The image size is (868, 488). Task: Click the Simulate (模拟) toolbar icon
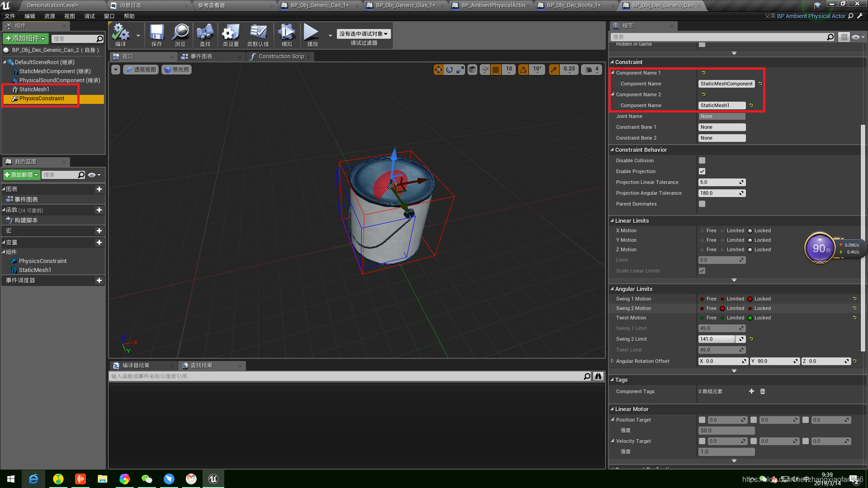287,33
